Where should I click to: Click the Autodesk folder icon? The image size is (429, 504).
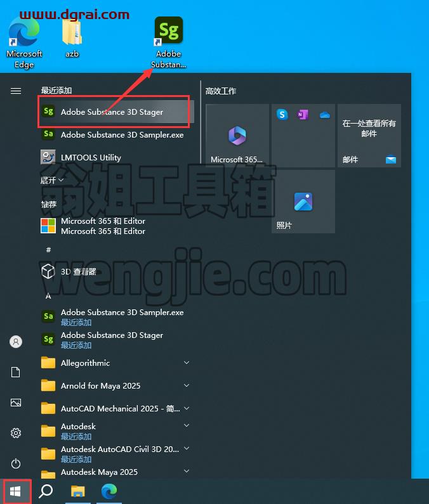[48, 431]
